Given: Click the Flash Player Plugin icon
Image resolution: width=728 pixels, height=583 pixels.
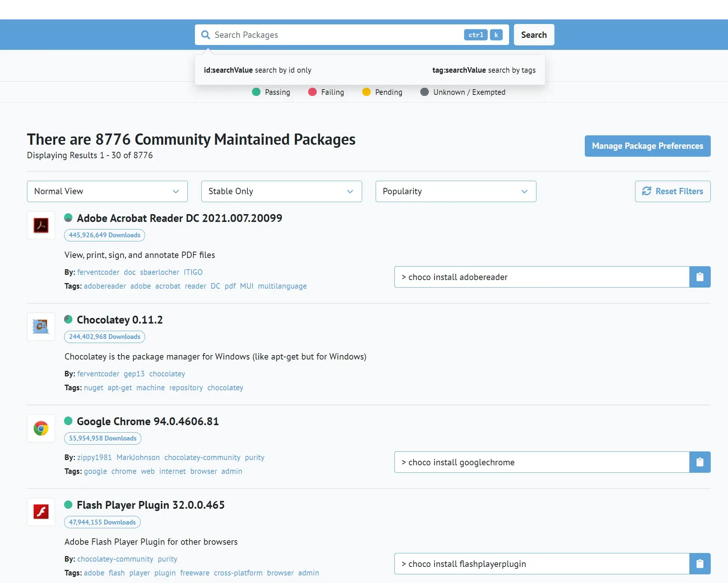Looking at the screenshot, I should click(x=41, y=512).
